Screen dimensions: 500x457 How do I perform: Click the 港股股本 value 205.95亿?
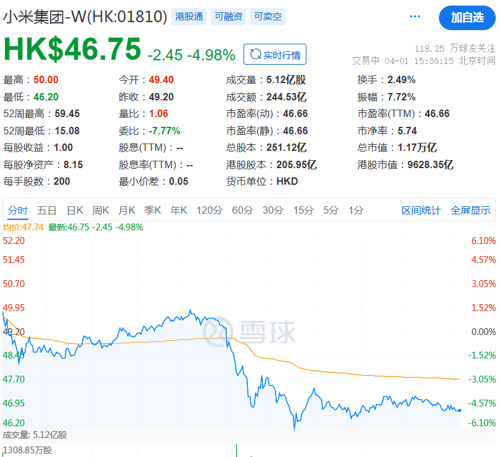(296, 165)
